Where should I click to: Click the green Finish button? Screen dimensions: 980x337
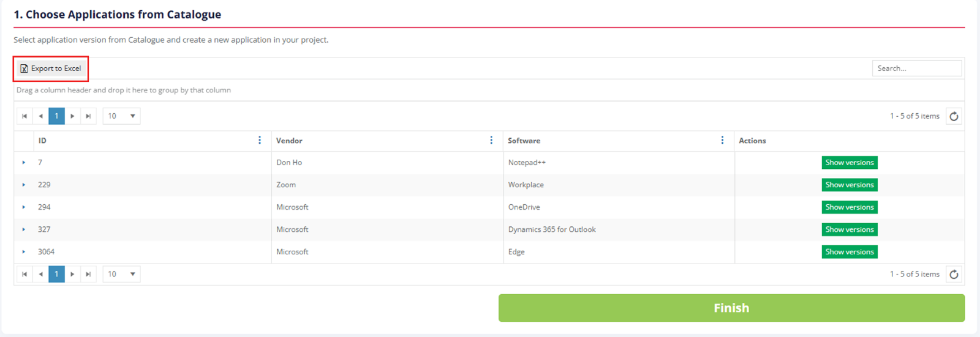point(731,308)
